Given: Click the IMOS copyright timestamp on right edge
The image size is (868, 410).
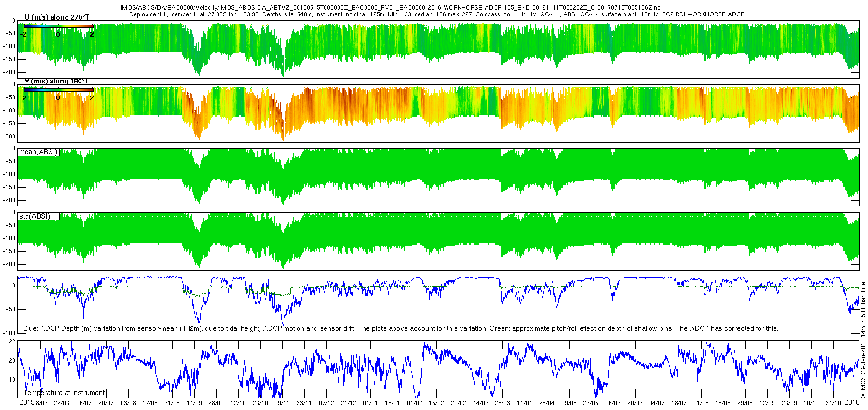Looking at the screenshot, I should click(863, 340).
